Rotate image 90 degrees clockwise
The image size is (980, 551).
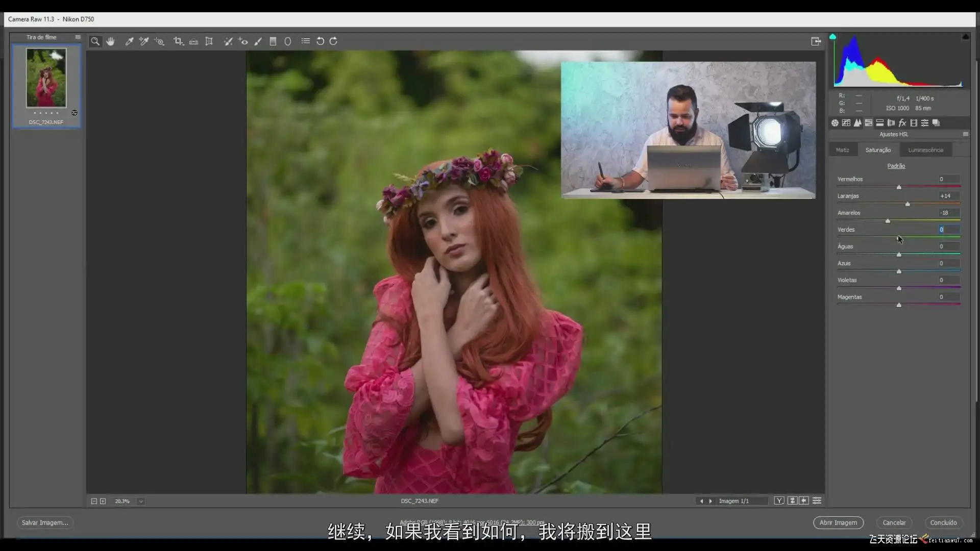(x=334, y=41)
